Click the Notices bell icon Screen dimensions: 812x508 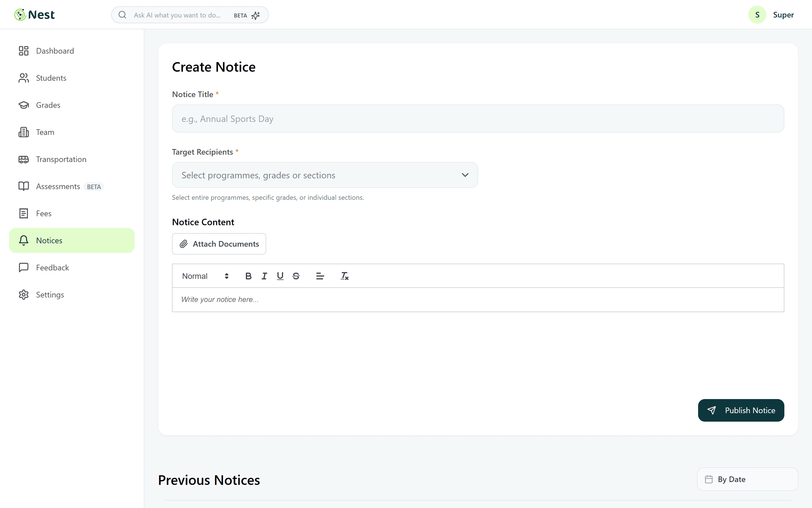(x=23, y=240)
